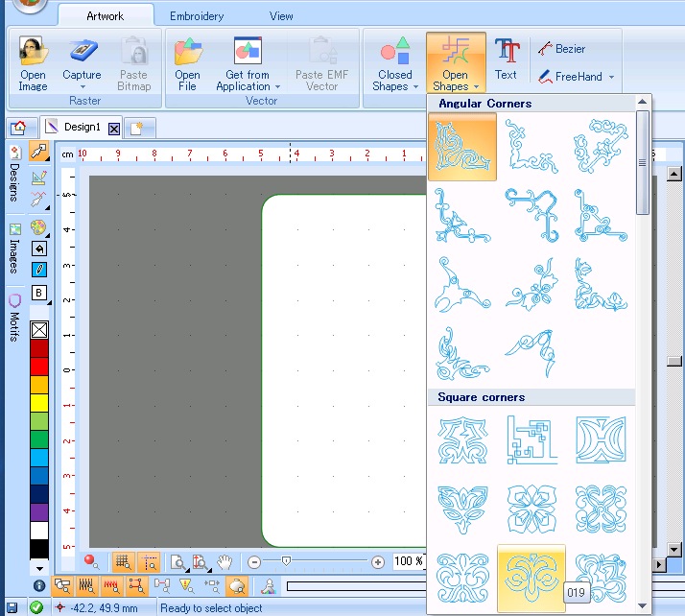Click the shapes gallery scrollbar thumb
The image size is (685, 616).
642,162
